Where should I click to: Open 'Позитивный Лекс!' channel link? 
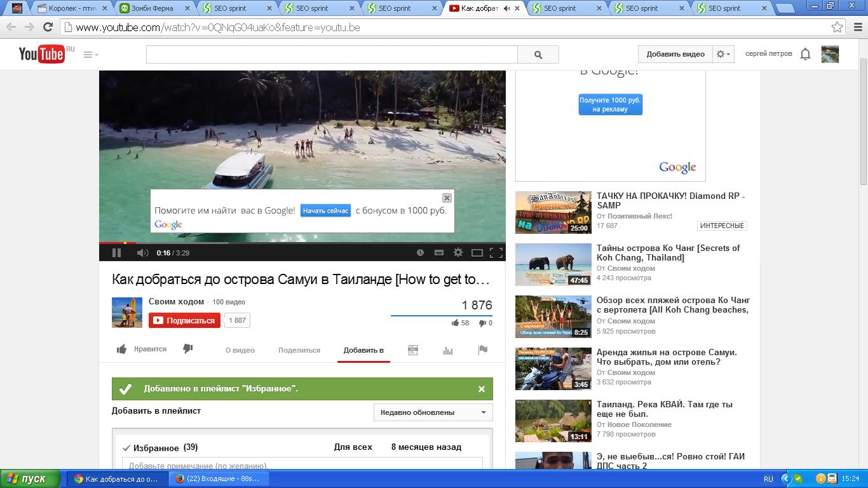click(x=639, y=216)
